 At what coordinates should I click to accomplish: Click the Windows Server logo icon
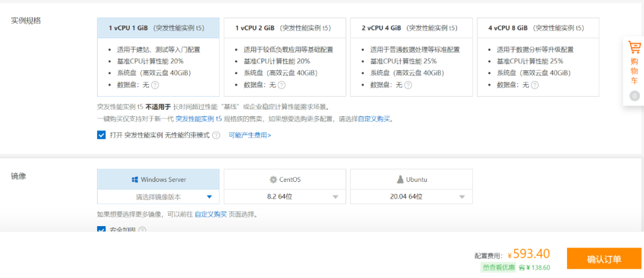pos(135,180)
